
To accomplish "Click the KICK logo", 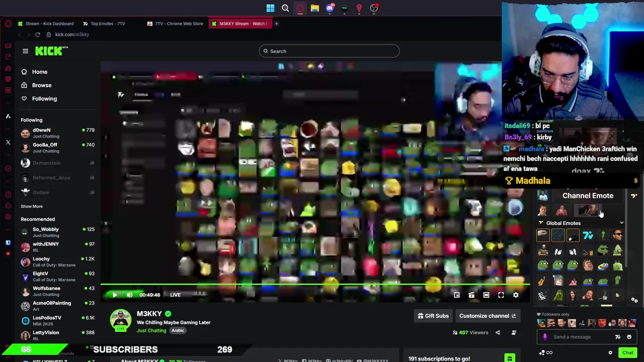I will coord(51,51).
